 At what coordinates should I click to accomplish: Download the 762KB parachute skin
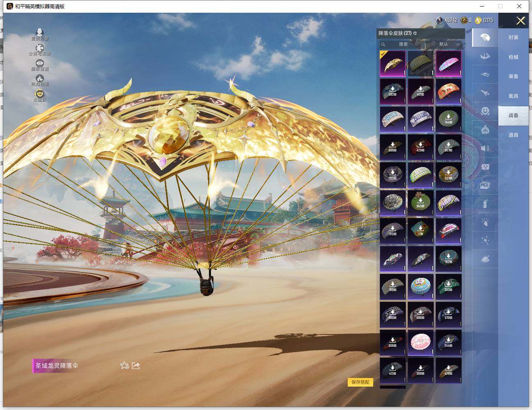tap(449, 259)
